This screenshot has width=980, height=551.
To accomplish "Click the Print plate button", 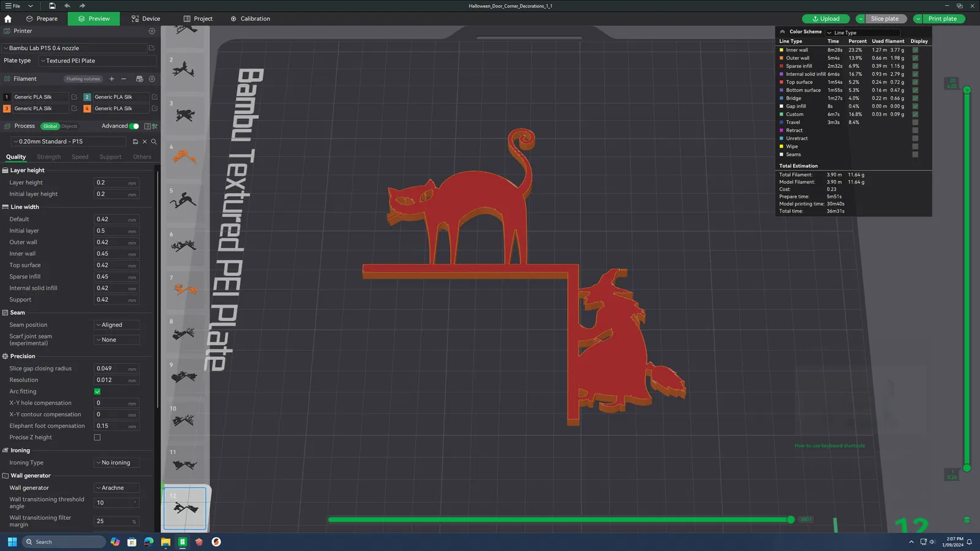I will pyautogui.click(x=942, y=19).
